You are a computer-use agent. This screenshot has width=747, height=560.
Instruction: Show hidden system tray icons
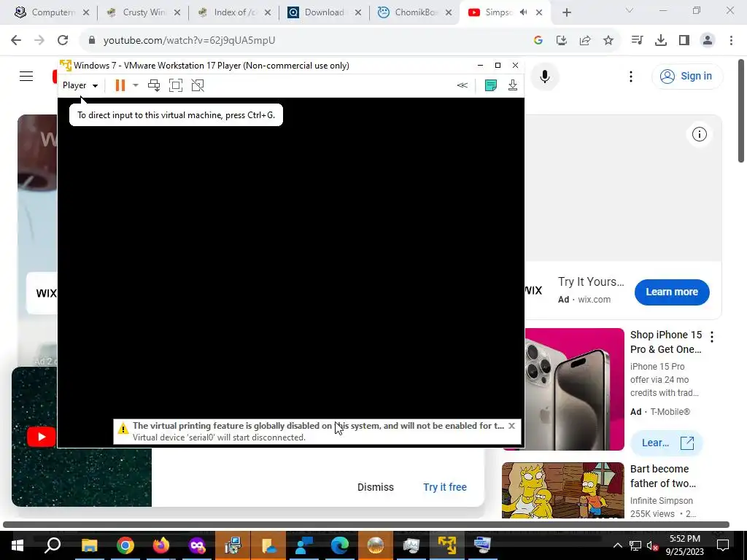[x=617, y=545]
